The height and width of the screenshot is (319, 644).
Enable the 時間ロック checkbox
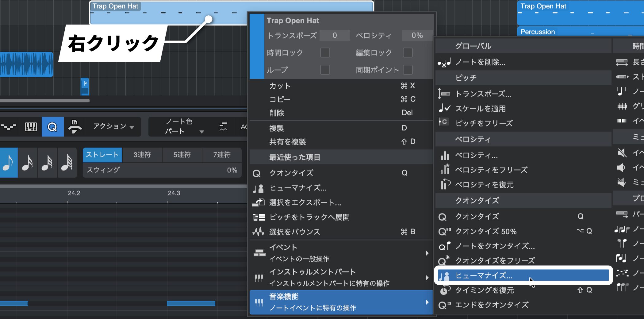pyautogui.click(x=325, y=52)
